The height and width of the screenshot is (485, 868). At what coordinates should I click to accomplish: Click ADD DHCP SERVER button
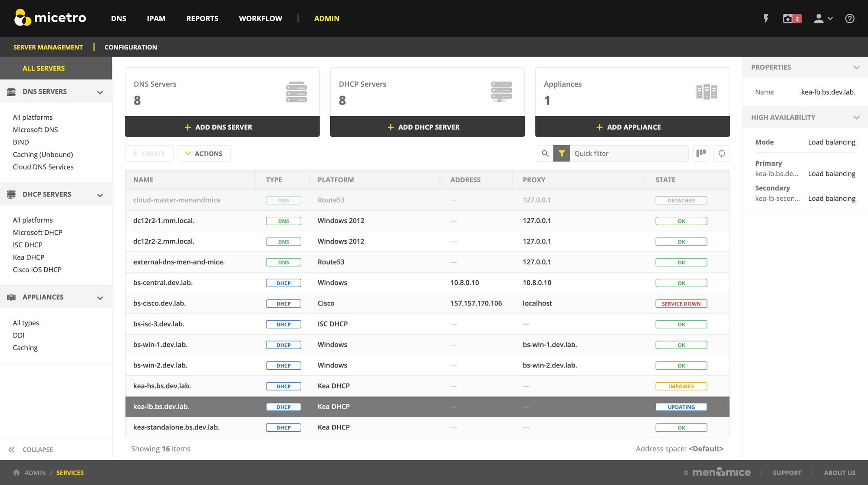[x=427, y=127]
